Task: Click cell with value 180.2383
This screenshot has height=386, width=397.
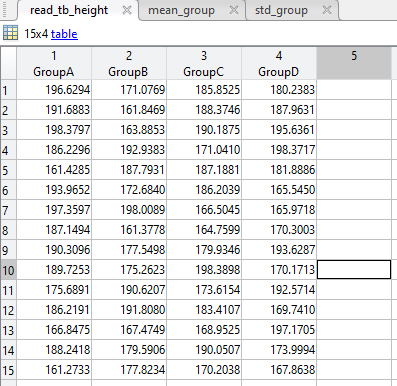Action: pos(279,90)
